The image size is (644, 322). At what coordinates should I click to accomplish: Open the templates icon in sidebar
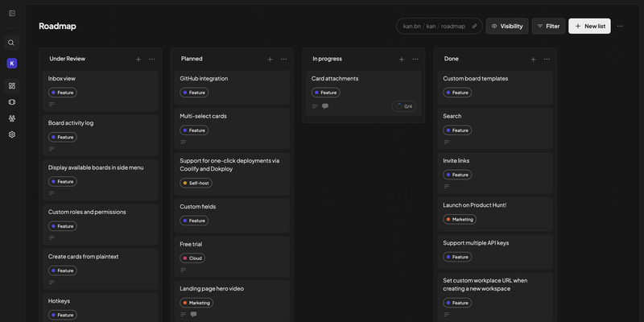point(12,102)
